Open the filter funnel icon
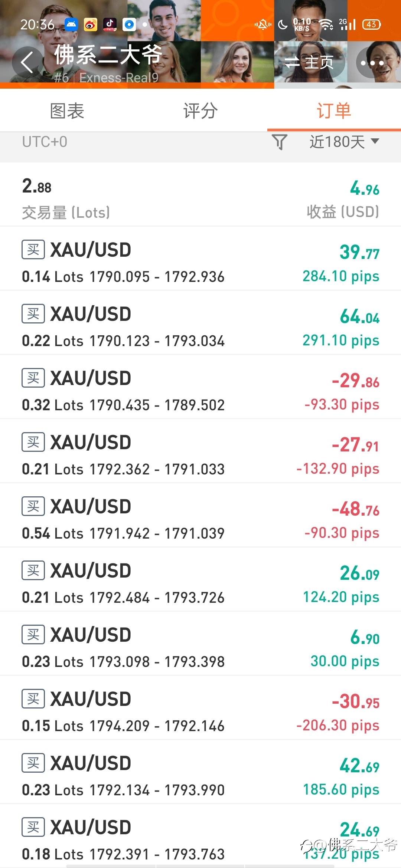Viewport: 401px width, 868px height. tap(279, 142)
